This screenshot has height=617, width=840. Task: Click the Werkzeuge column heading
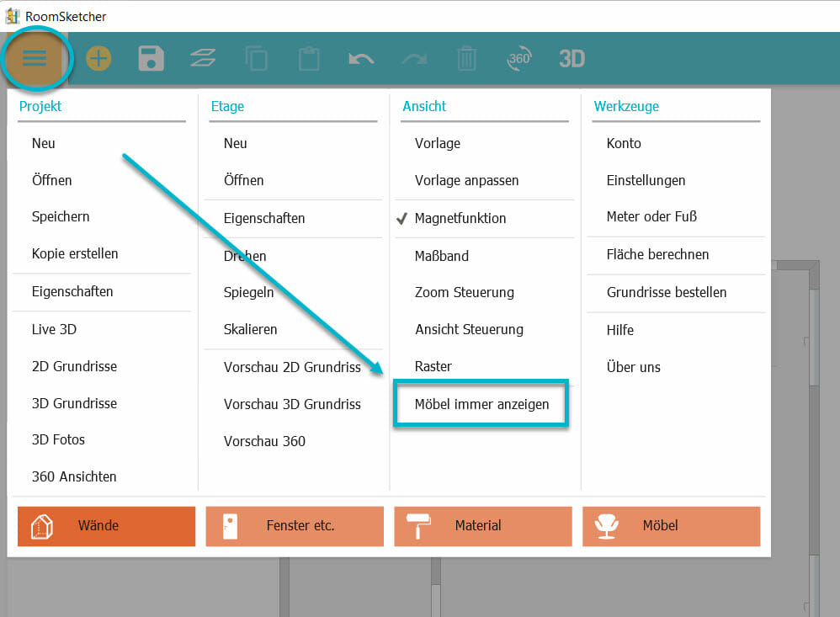tap(626, 106)
